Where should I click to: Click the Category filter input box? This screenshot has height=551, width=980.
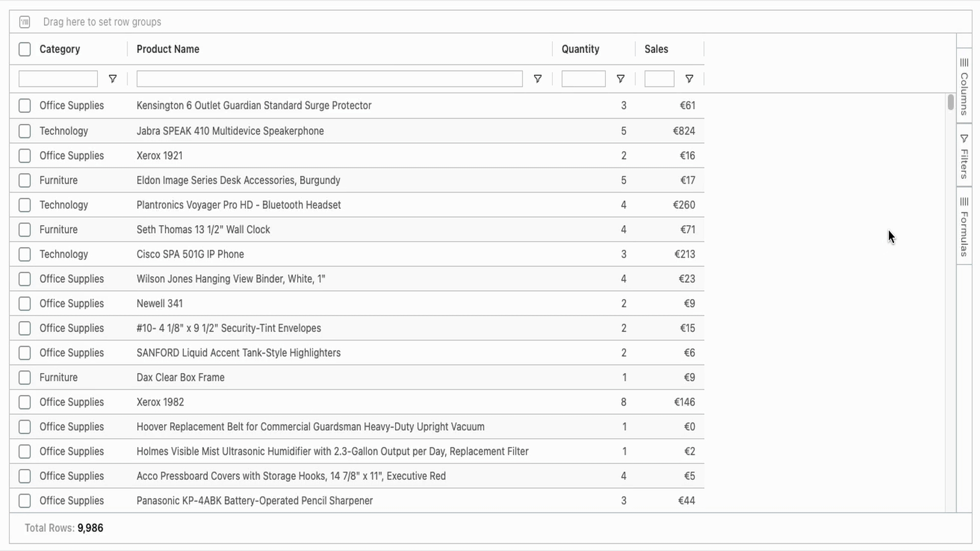(x=58, y=79)
